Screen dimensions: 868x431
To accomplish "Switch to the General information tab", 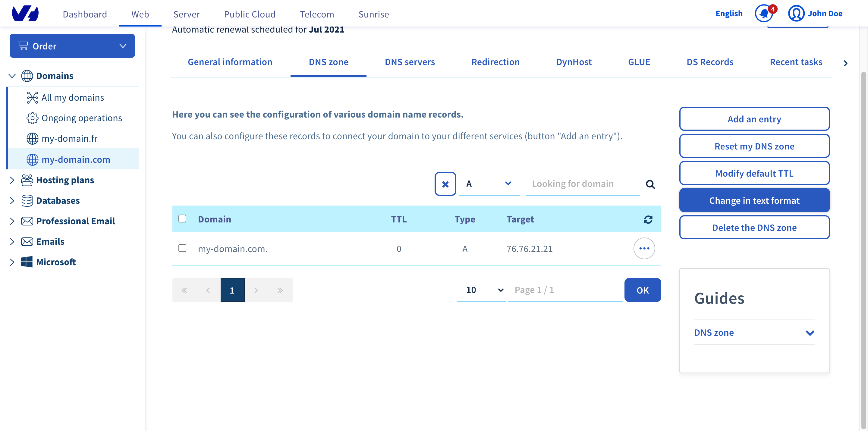I will tap(230, 62).
